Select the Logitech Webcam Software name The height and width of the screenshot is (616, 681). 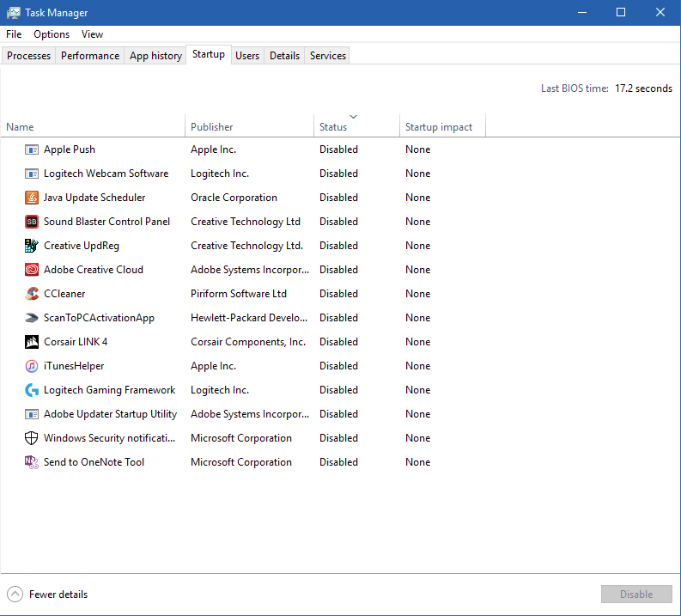pyautogui.click(x=106, y=174)
